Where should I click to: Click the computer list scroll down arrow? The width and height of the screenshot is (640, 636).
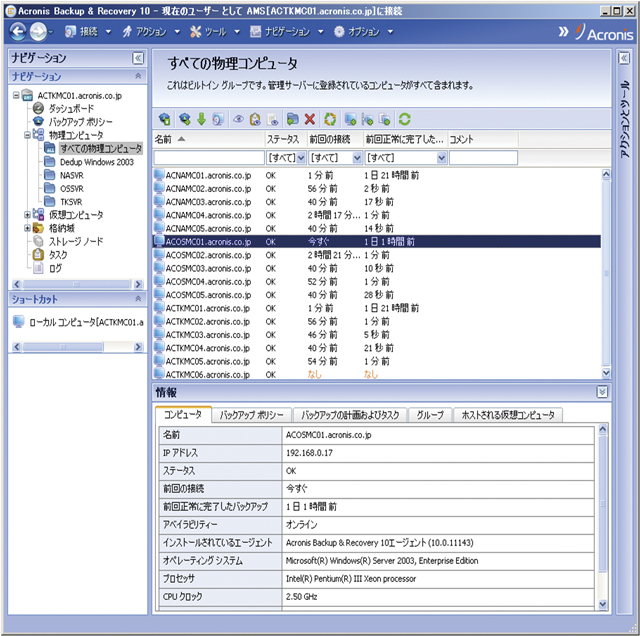tap(606, 373)
